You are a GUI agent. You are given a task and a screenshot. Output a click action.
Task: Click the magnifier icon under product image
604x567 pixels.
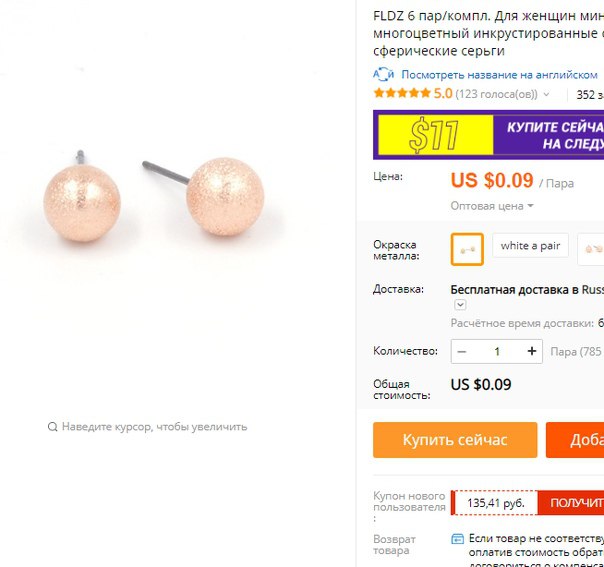(52, 427)
